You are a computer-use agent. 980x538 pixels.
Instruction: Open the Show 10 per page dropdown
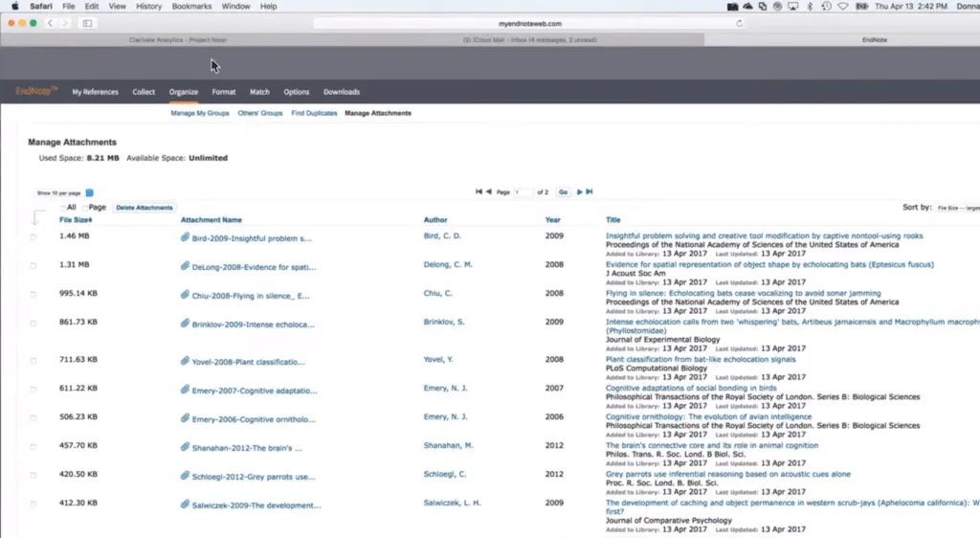click(x=64, y=193)
